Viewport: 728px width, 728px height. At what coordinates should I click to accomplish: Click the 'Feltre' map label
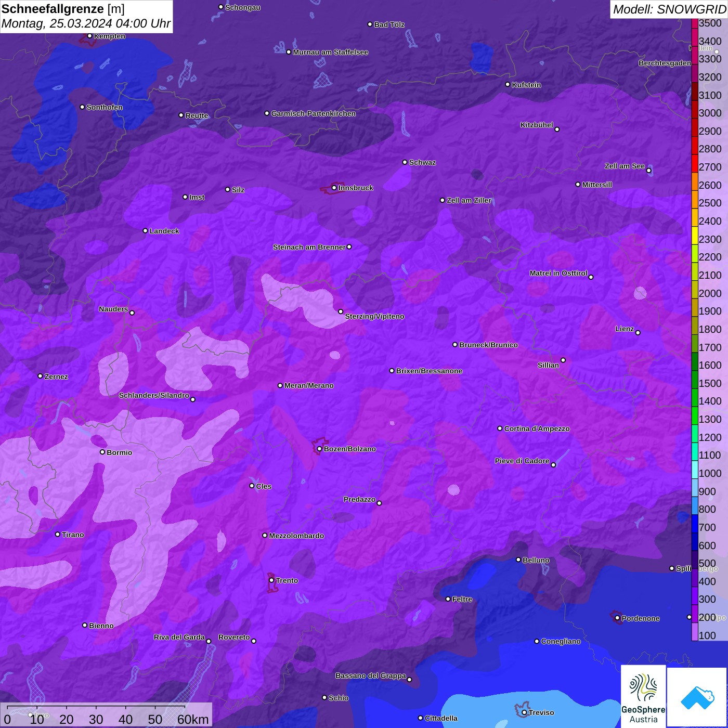(462, 600)
